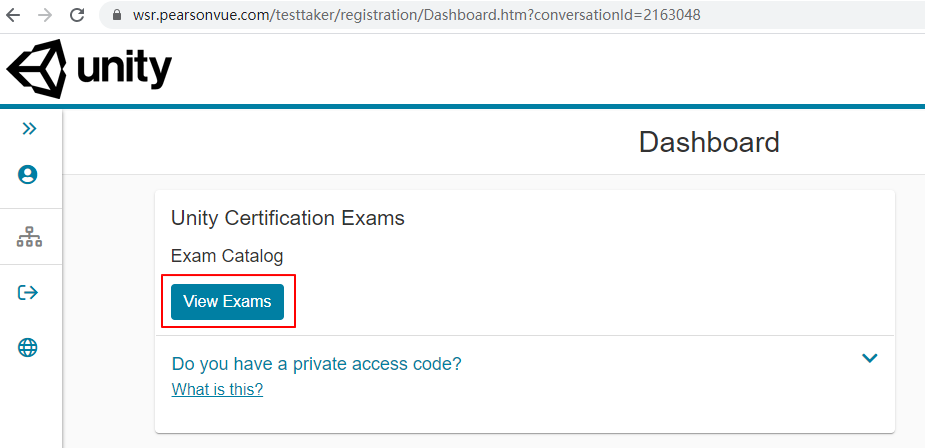The height and width of the screenshot is (448, 925).
Task: Click the browser forward arrow
Action: coord(44,16)
